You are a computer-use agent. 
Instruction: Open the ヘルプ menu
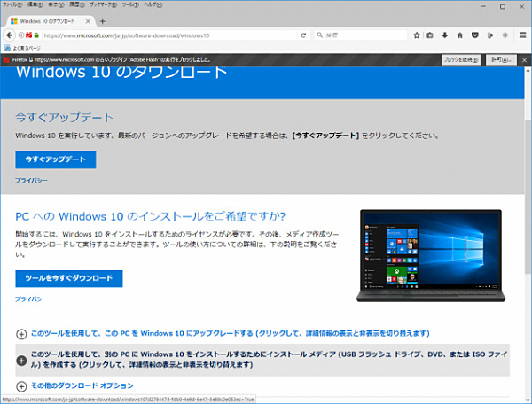[153, 5]
